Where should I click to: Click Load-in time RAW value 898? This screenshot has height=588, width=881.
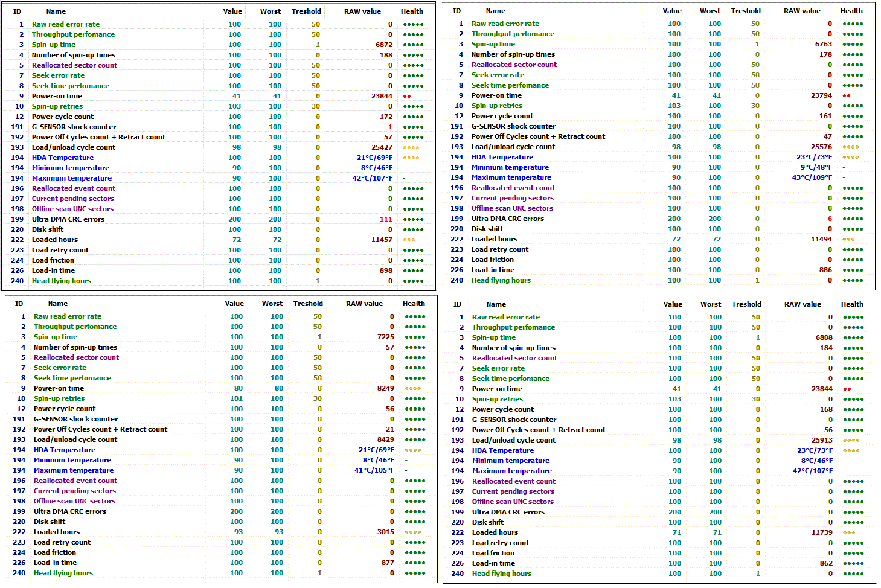click(x=386, y=270)
